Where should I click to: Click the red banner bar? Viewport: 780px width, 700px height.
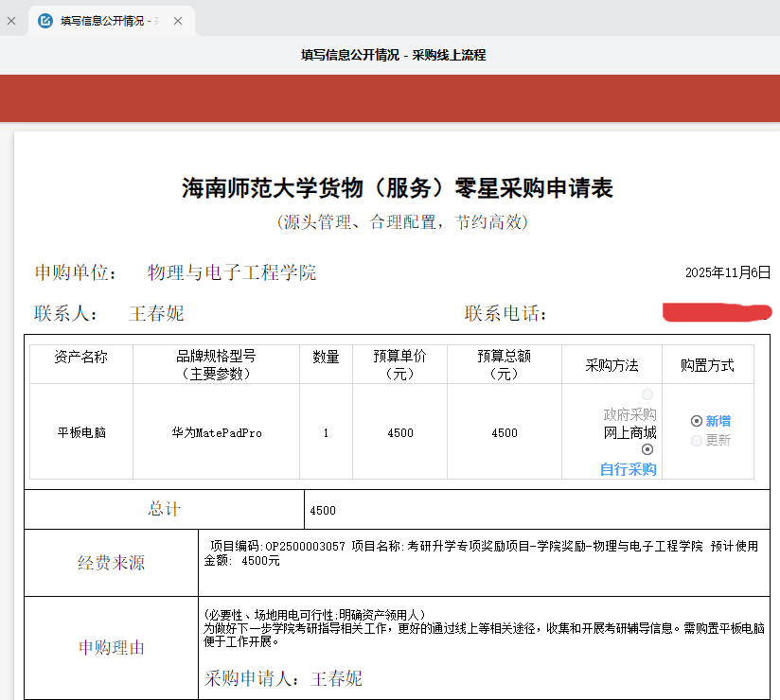[390, 97]
